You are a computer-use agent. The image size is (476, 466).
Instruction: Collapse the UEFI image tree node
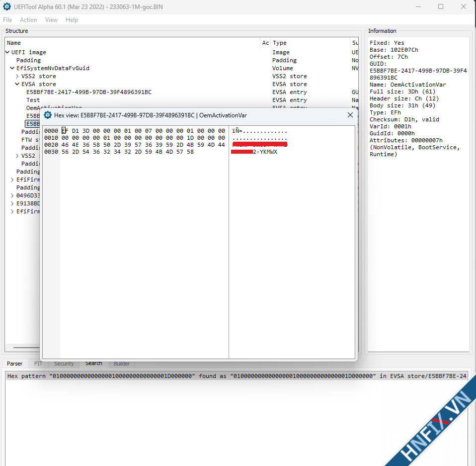7,52
